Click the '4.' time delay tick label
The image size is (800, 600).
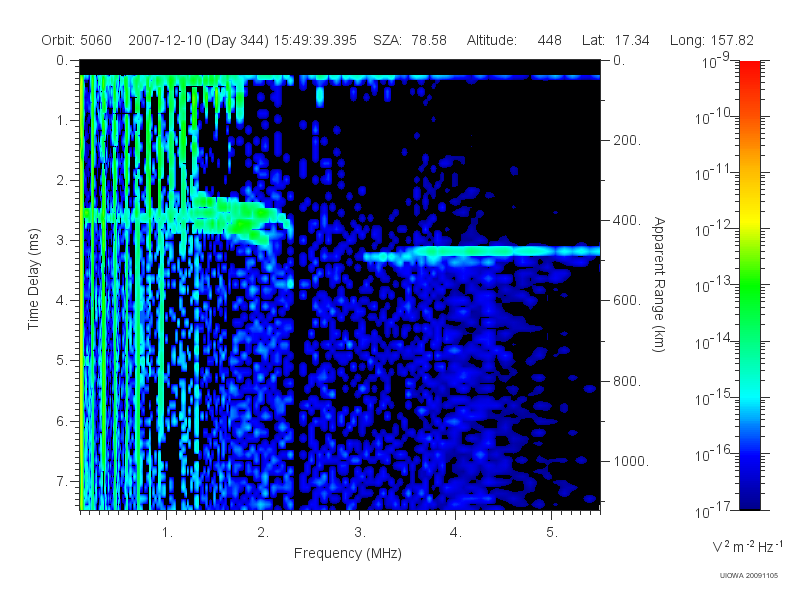[x=62, y=301]
